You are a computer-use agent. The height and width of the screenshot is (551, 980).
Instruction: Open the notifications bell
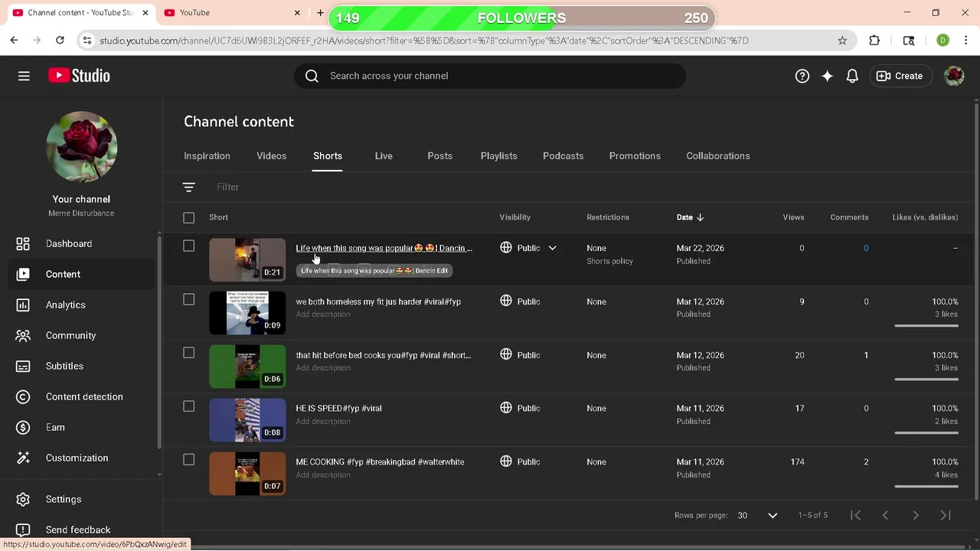click(852, 76)
